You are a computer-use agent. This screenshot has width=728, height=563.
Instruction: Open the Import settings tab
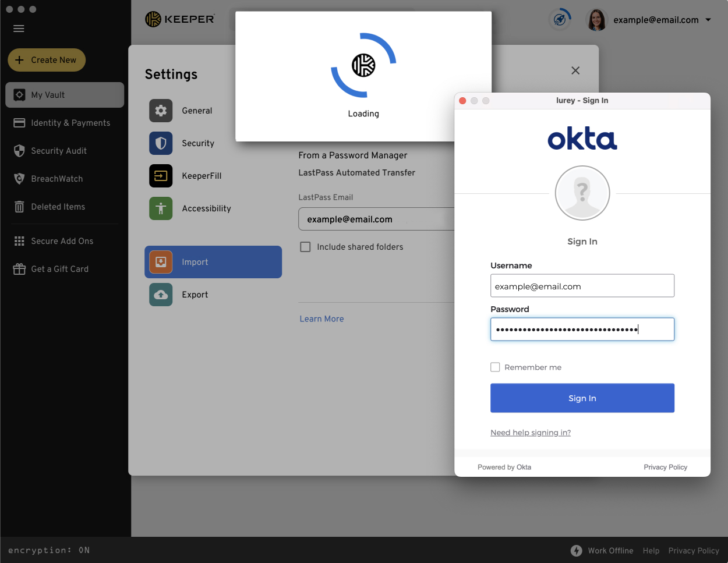(x=213, y=262)
